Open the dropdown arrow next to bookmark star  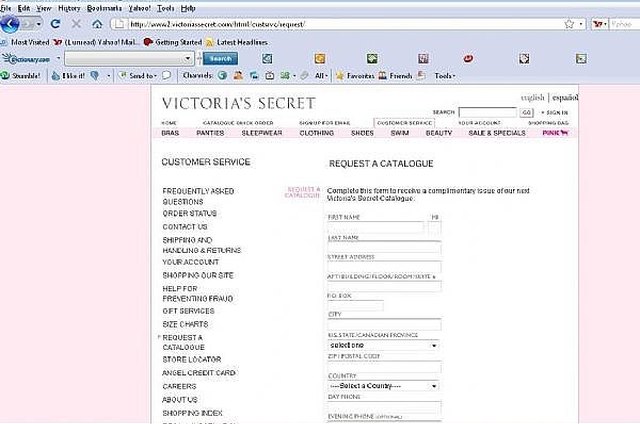pyautogui.click(x=581, y=24)
